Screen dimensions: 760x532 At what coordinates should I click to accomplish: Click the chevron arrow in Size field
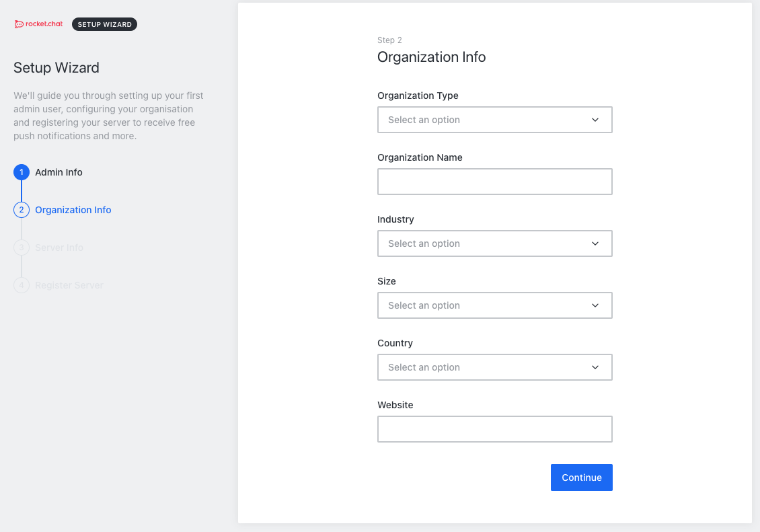tap(595, 305)
